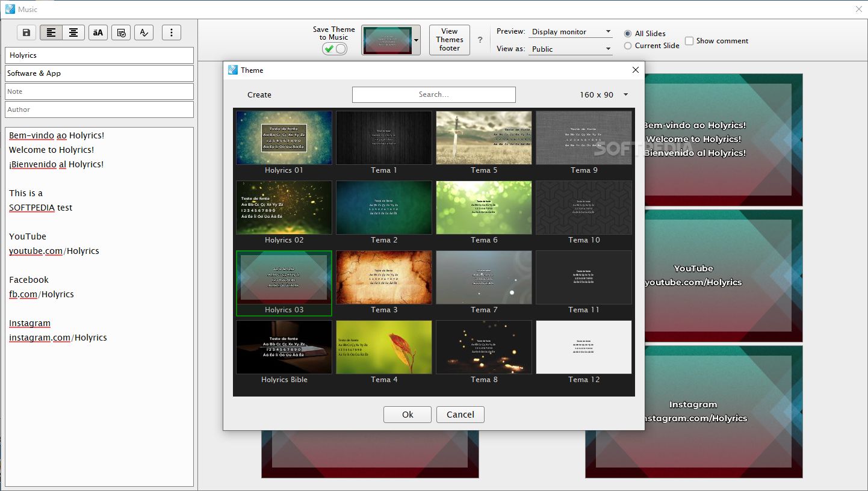Click the YouTube slide preview
The height and width of the screenshot is (491, 868).
pyautogui.click(x=724, y=276)
